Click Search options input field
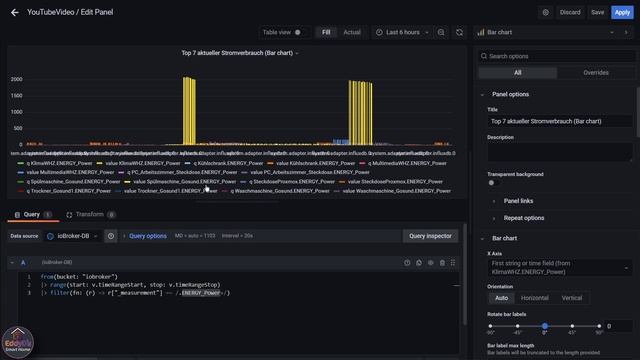Viewport: 640px width, 360px height. click(x=557, y=56)
